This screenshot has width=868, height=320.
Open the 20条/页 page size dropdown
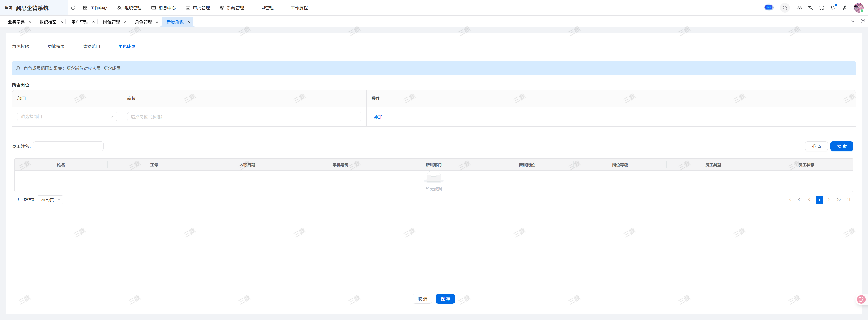coord(50,200)
